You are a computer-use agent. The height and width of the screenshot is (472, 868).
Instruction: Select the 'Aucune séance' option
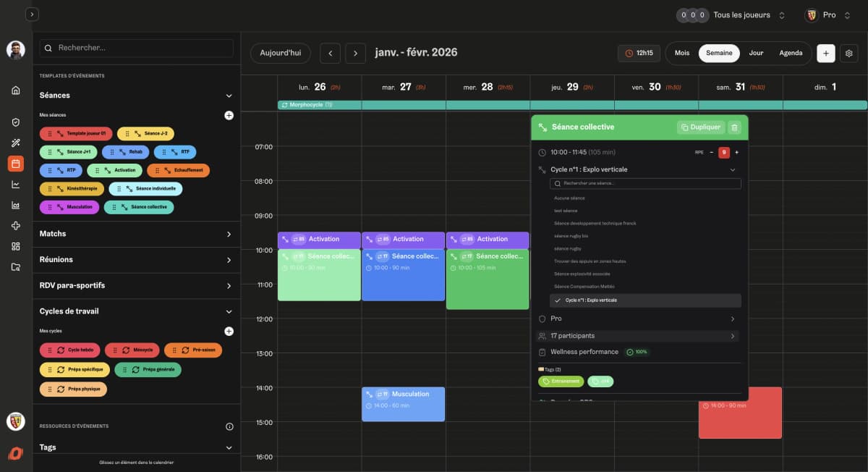tap(569, 198)
